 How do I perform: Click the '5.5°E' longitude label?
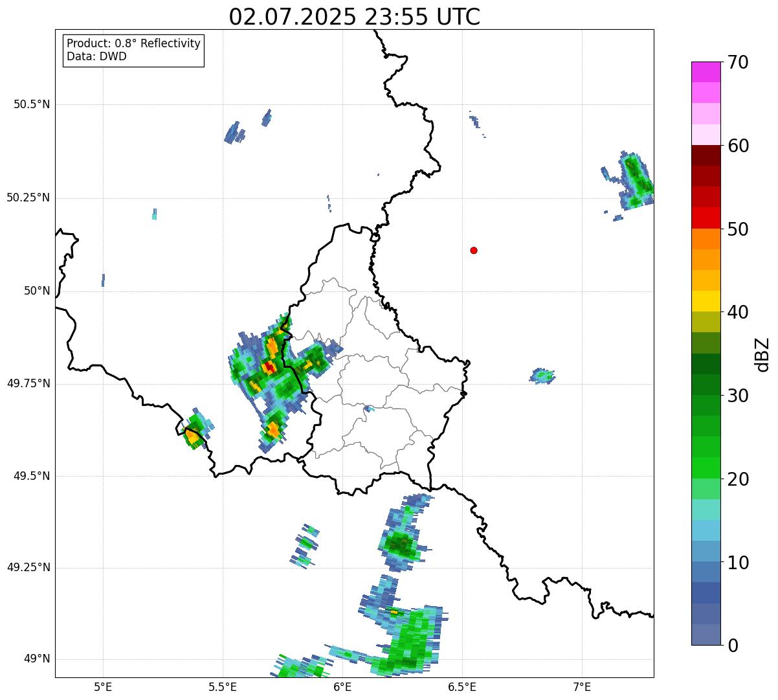223,687
